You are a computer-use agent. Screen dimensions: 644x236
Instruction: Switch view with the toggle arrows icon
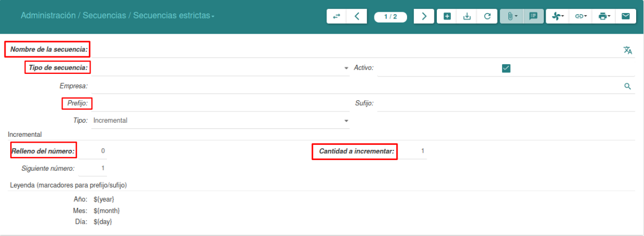(x=337, y=16)
